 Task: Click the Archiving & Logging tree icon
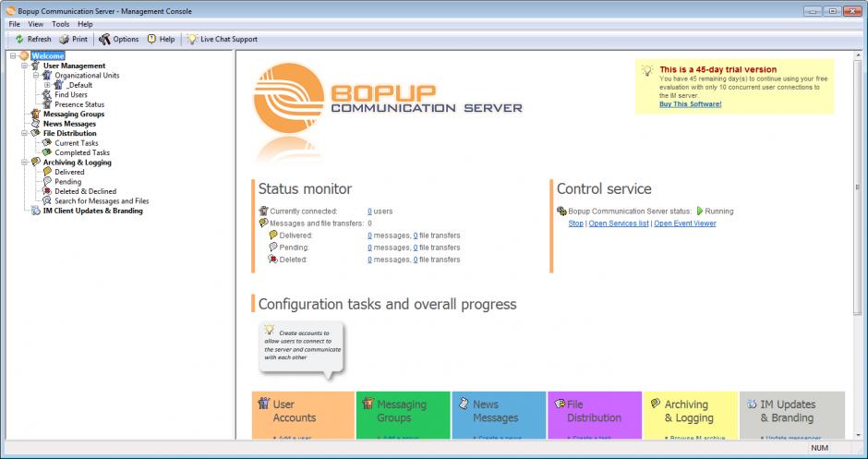(x=35, y=163)
